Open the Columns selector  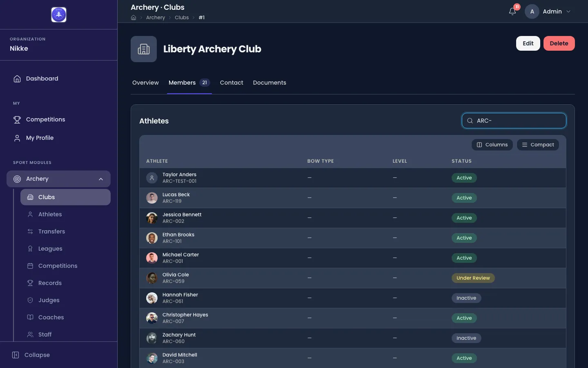492,145
